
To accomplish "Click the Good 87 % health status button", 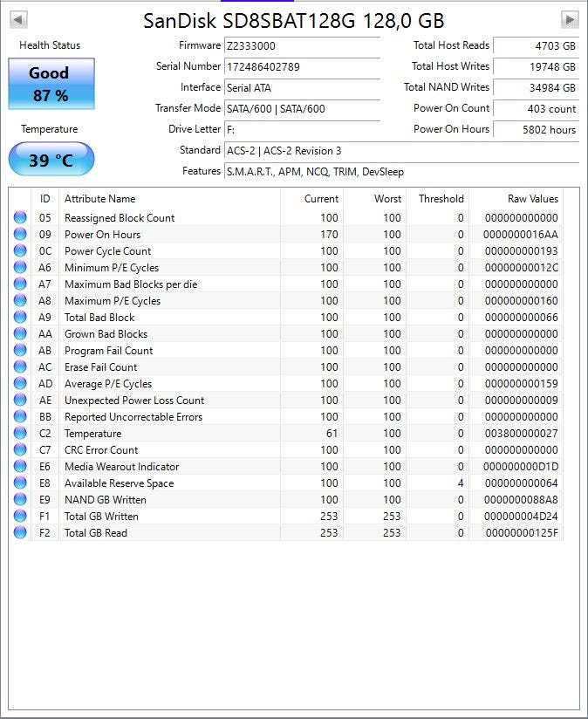I will click(51, 84).
